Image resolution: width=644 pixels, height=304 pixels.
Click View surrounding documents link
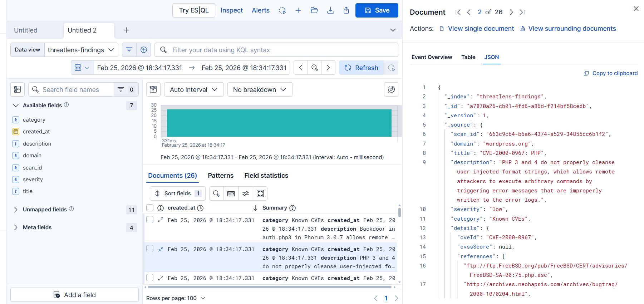click(x=568, y=29)
